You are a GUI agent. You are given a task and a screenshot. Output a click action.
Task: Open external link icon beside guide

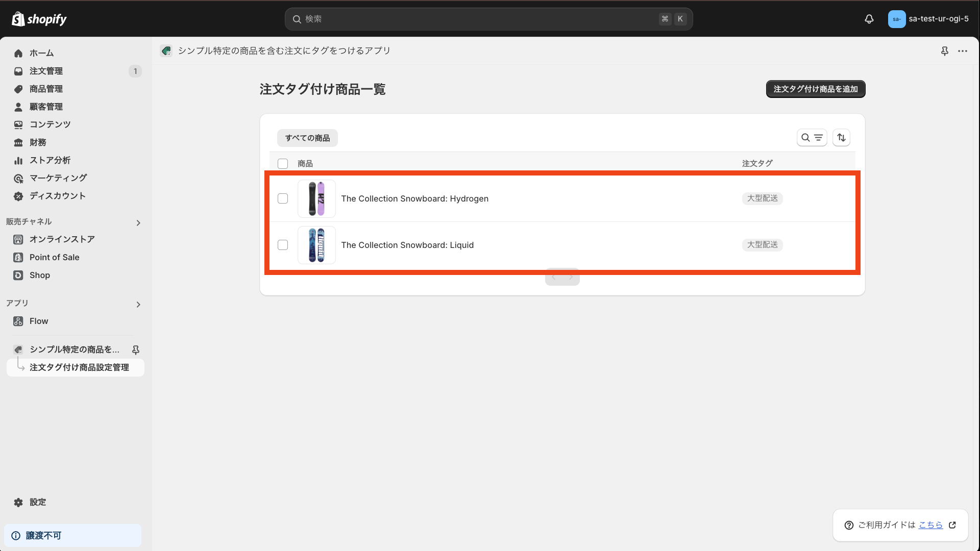click(952, 525)
